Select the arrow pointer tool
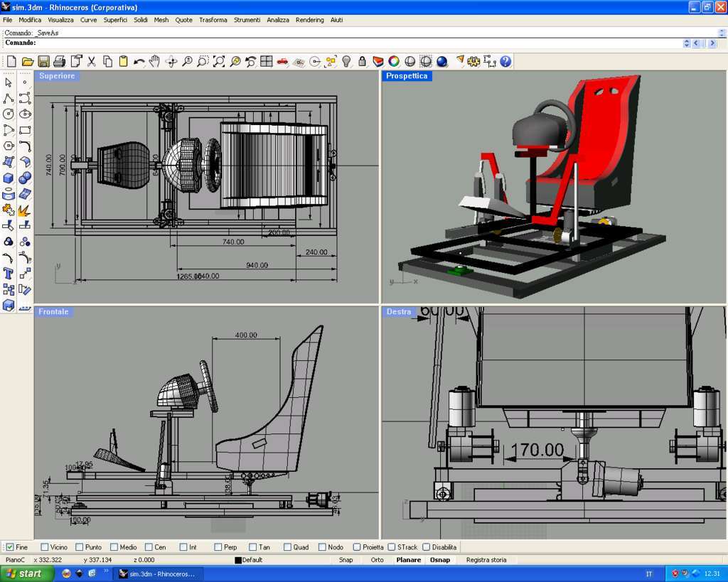This screenshot has width=728, height=582. (9, 82)
